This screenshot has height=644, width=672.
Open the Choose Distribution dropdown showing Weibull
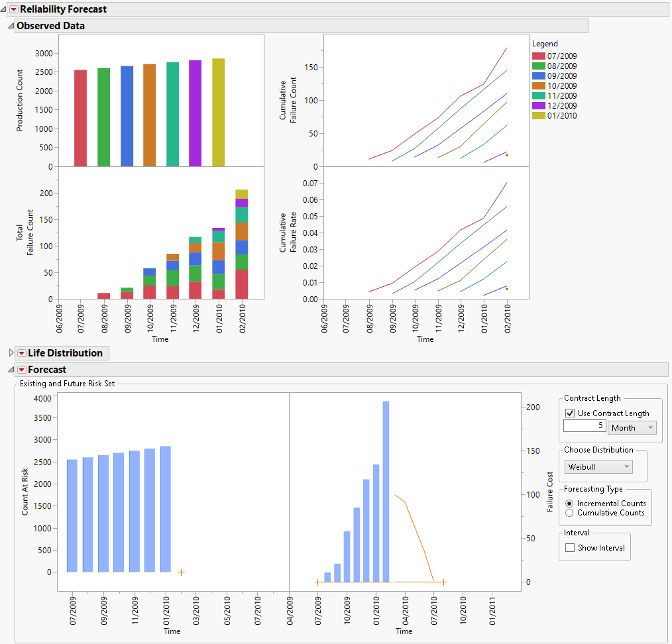pyautogui.click(x=598, y=466)
